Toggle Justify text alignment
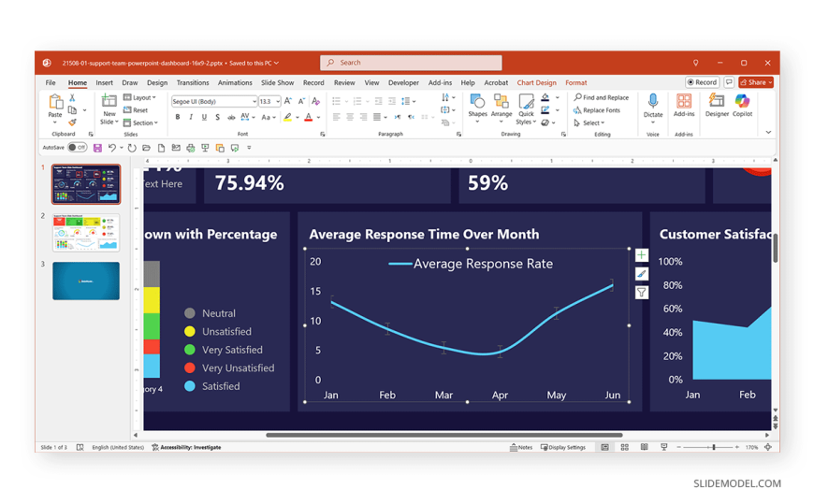Image resolution: width=814 pixels, height=504 pixels. pyautogui.click(x=377, y=117)
